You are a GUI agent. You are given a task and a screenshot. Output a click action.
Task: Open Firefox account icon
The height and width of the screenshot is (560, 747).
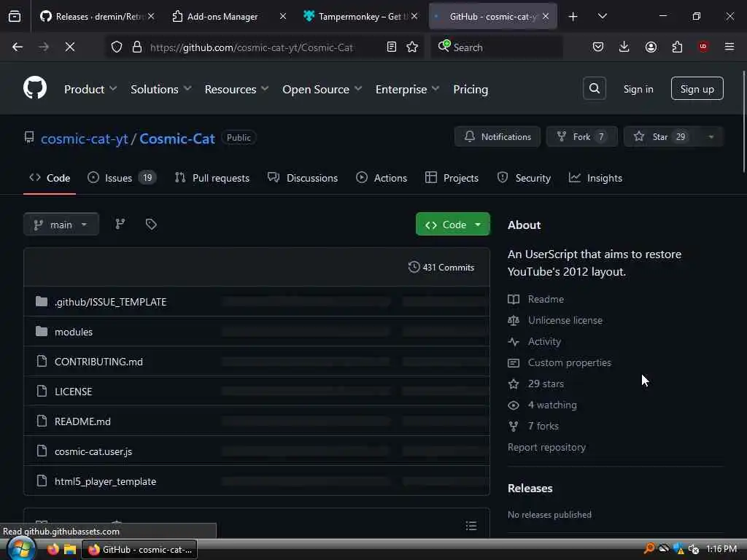tap(651, 47)
